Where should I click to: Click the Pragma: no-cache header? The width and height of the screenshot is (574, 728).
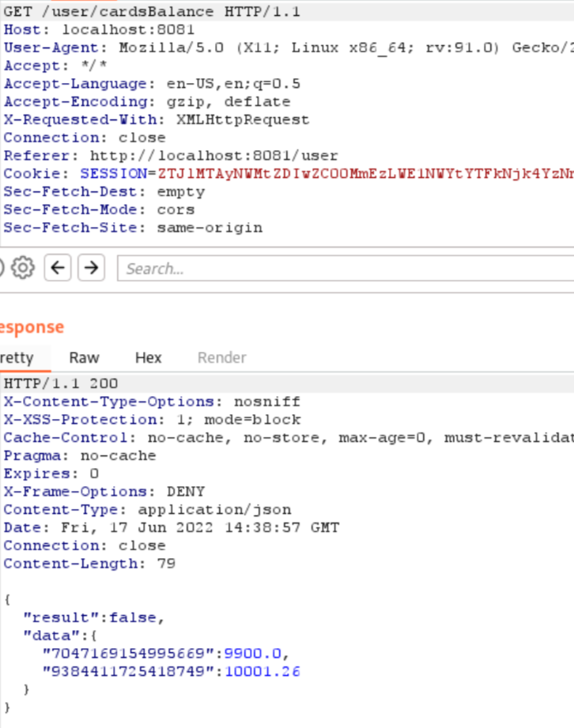coord(80,455)
